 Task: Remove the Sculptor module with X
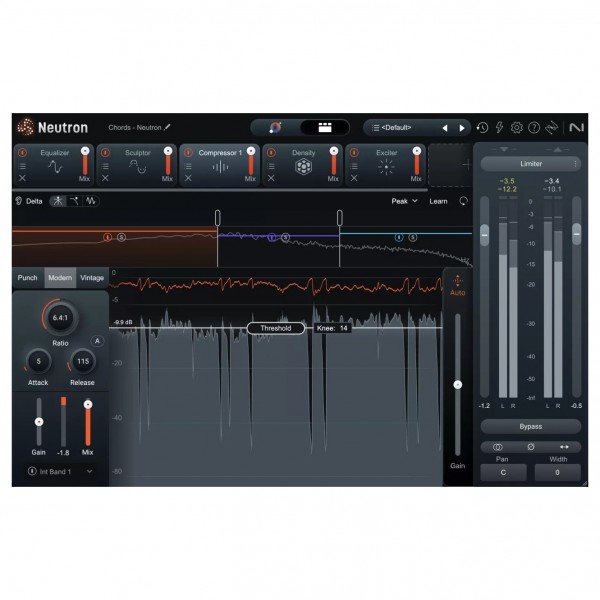105,178
